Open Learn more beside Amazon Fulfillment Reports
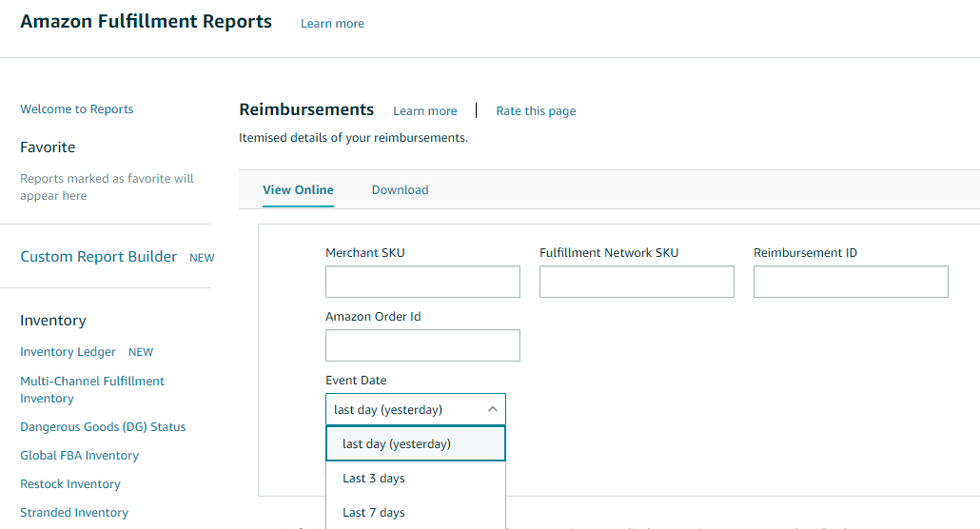Viewport: 980px width, 529px height. (x=332, y=23)
